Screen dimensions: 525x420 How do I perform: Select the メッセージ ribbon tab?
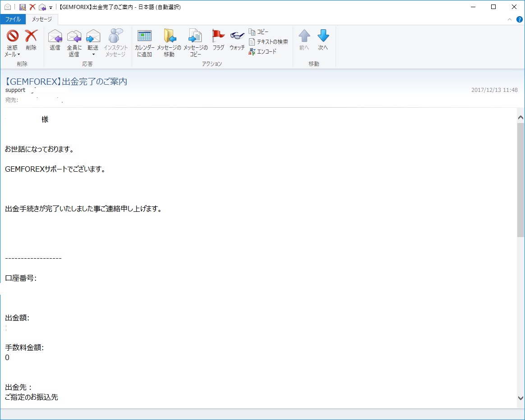click(42, 19)
